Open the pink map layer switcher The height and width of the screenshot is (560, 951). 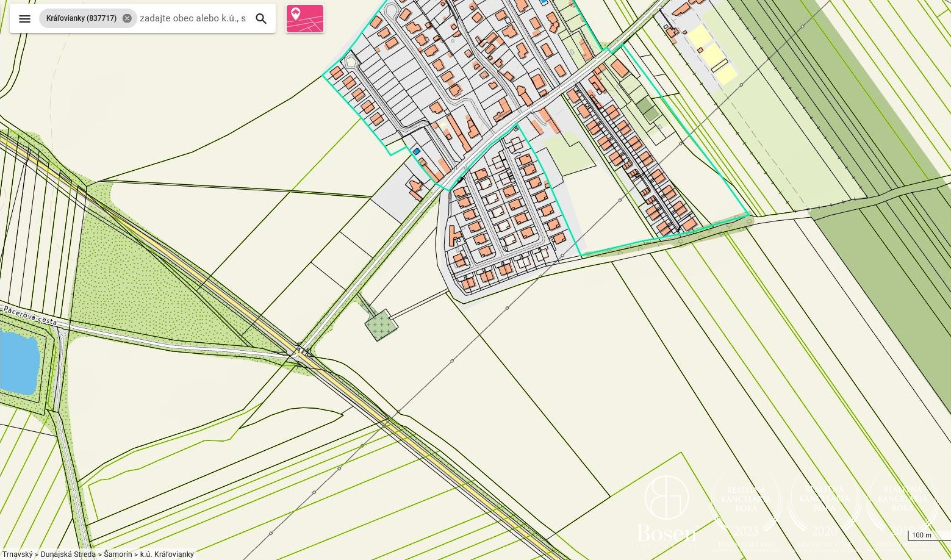[304, 18]
